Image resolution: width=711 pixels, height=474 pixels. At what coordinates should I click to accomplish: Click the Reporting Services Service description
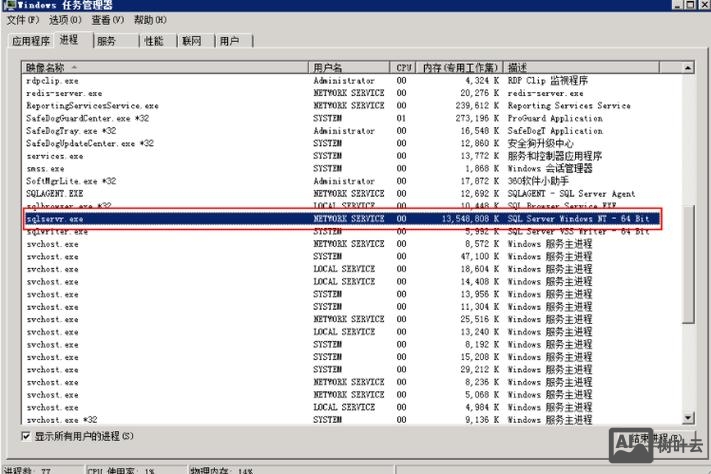(569, 106)
